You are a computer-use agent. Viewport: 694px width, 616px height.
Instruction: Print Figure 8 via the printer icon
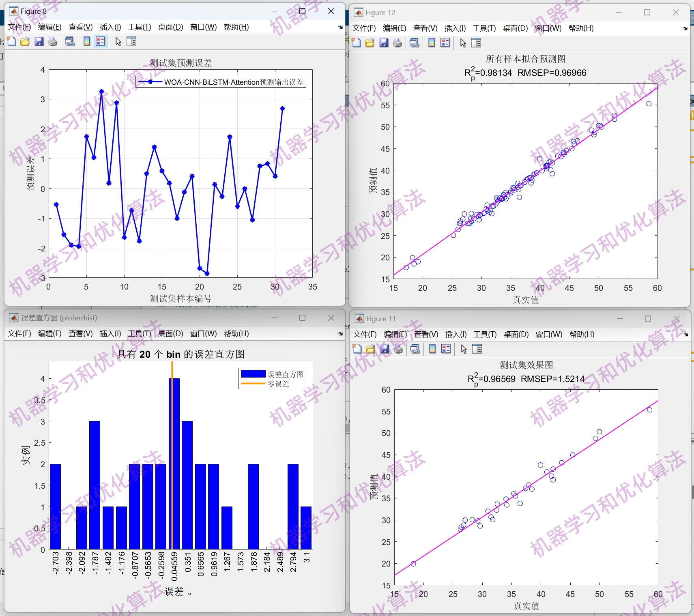53,42
